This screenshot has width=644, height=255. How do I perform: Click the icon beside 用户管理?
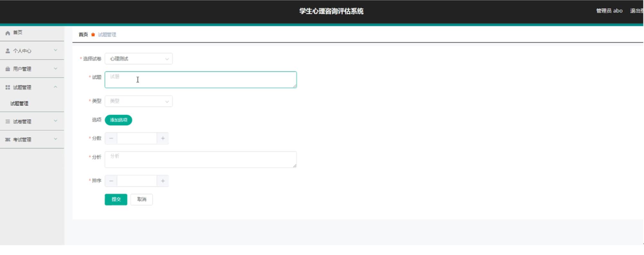tap(8, 69)
